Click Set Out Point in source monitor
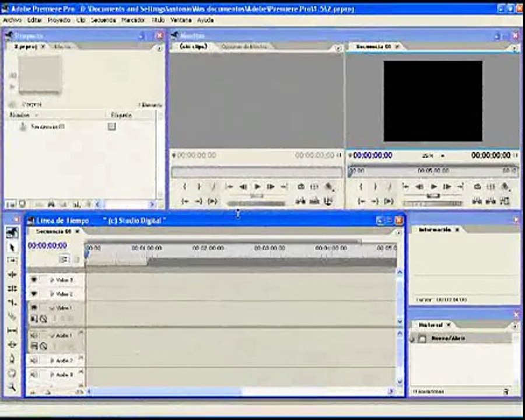This screenshot has height=420, width=525. point(198,187)
